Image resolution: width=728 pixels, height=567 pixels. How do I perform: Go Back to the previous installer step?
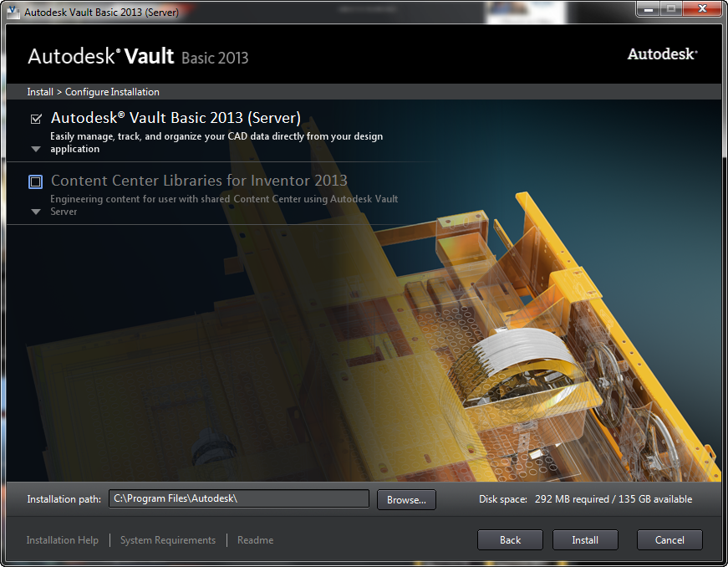pyautogui.click(x=510, y=539)
